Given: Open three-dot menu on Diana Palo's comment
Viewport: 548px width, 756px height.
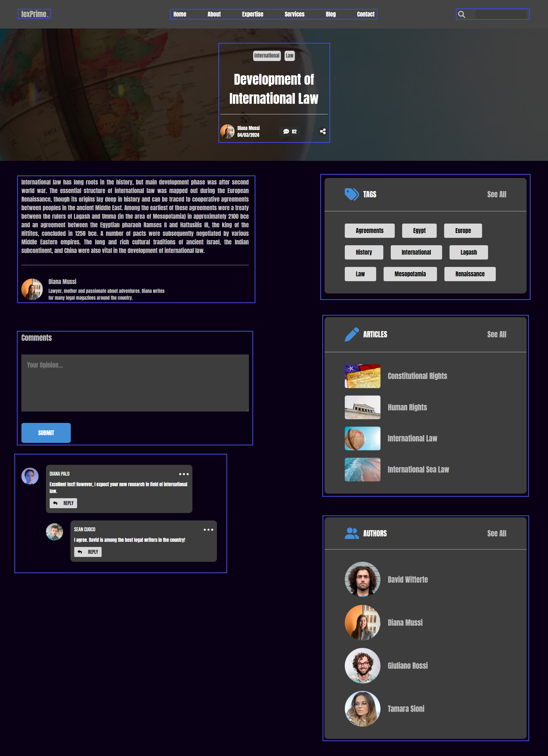Looking at the screenshot, I should (x=184, y=474).
